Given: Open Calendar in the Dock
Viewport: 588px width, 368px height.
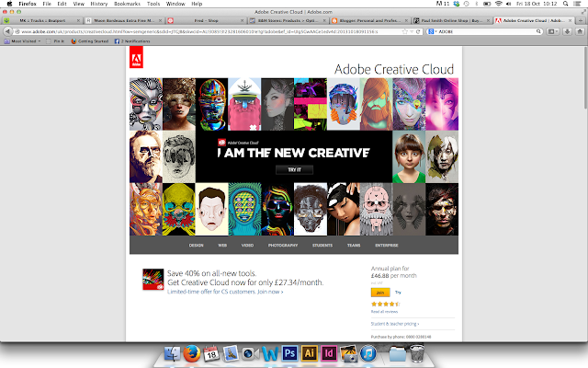Looking at the screenshot, I should [211, 353].
